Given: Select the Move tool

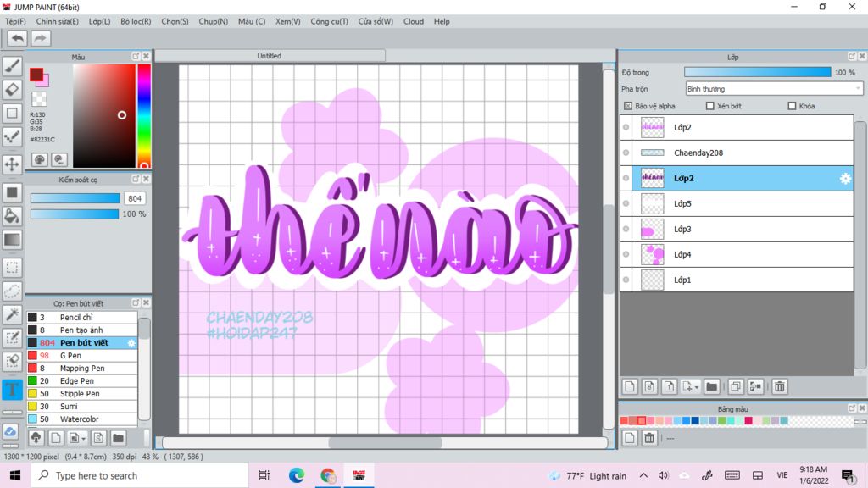Looking at the screenshot, I should [x=12, y=164].
